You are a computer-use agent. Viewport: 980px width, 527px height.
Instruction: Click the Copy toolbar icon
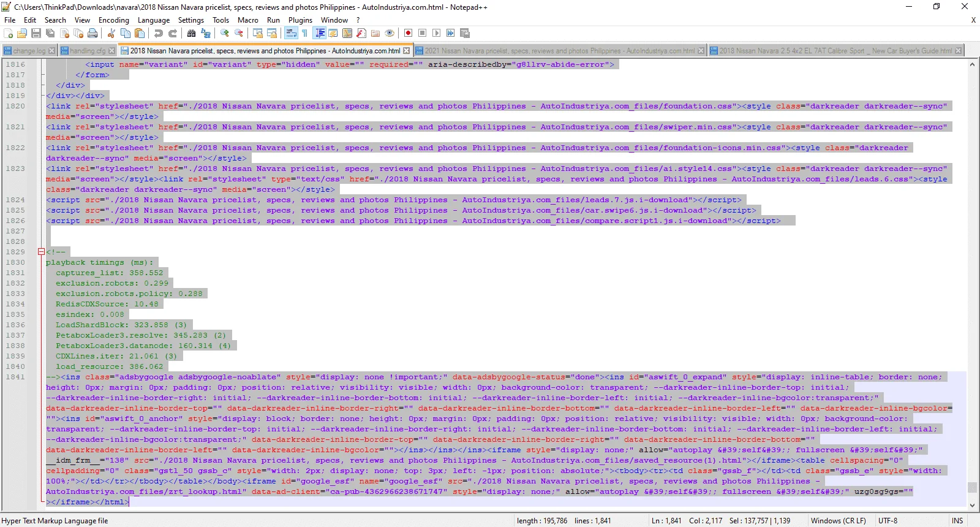pyautogui.click(x=126, y=33)
